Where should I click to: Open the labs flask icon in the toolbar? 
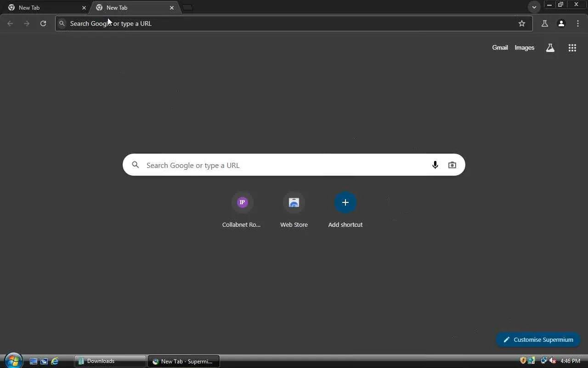coord(545,23)
